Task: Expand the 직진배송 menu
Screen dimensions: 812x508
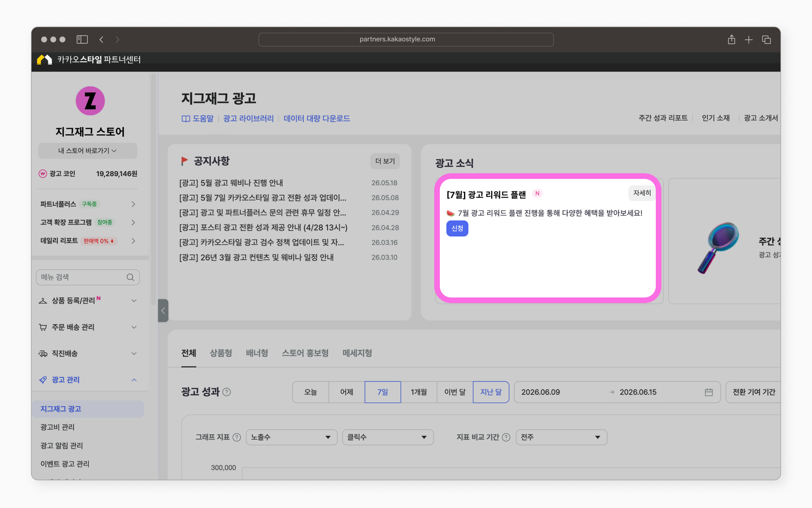Action: [134, 353]
